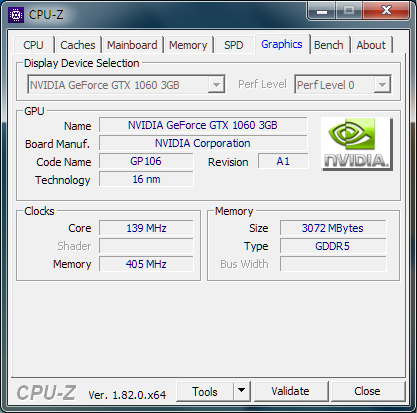Viewport: 417px width, 413px height.
Task: Open the About tab
Action: point(371,45)
